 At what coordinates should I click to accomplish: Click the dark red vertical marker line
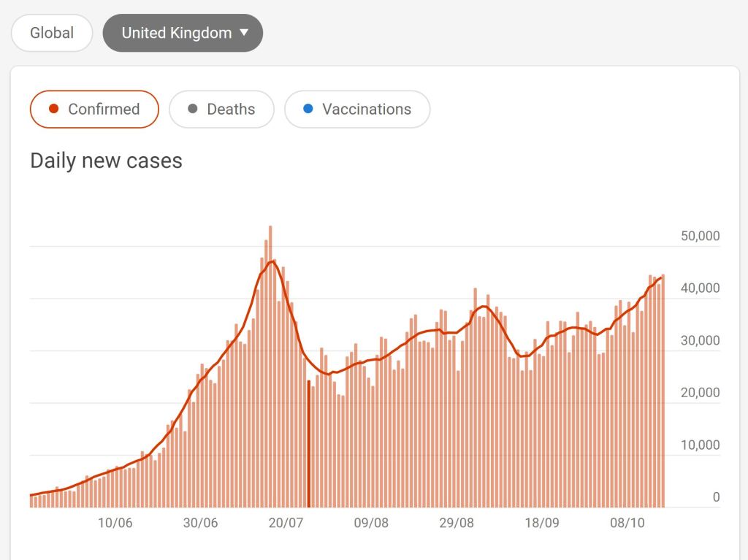pyautogui.click(x=309, y=444)
